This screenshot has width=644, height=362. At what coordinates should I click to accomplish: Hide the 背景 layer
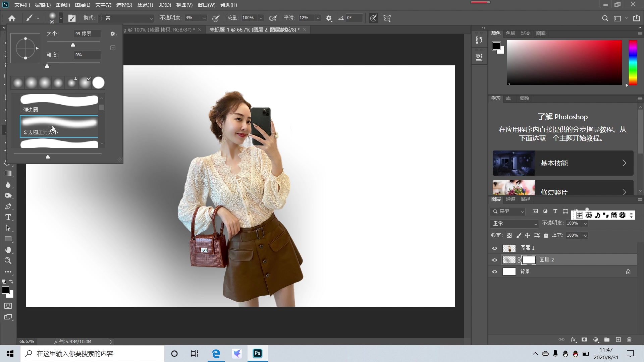tap(494, 271)
